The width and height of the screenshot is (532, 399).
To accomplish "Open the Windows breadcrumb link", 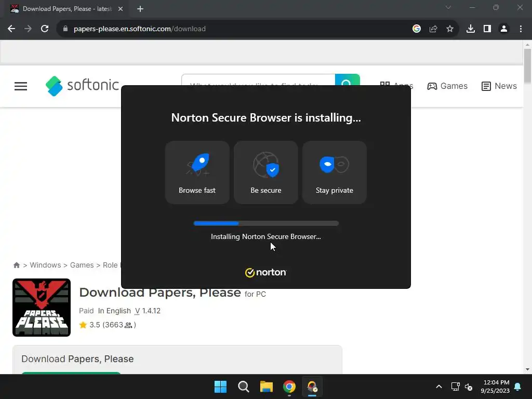I will [45, 265].
